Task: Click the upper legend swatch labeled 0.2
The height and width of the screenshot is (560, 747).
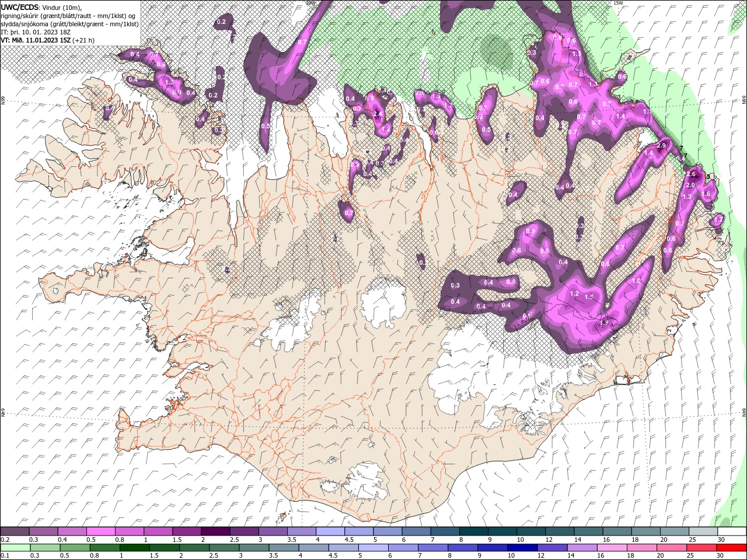Action: pyautogui.click(x=15, y=531)
